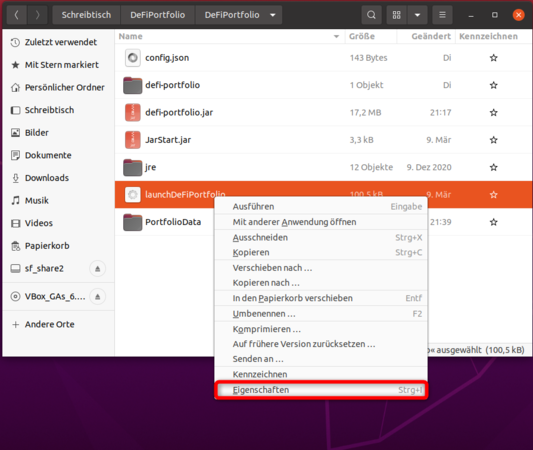Eject the sf_share2 drive
The image size is (533, 450).
click(x=98, y=269)
